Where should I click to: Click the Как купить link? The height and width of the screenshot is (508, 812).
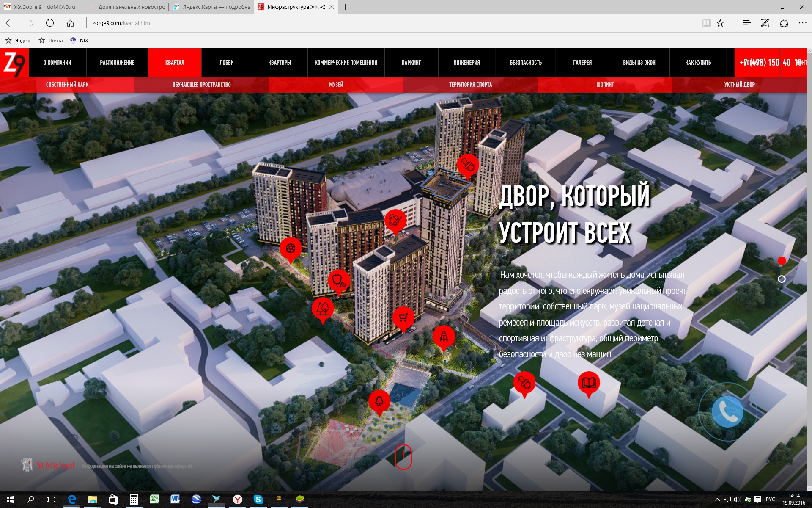(698, 63)
